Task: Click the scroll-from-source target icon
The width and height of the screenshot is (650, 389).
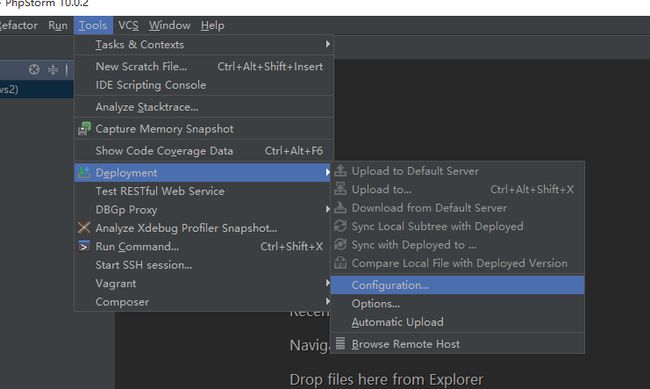Action: tap(34, 69)
